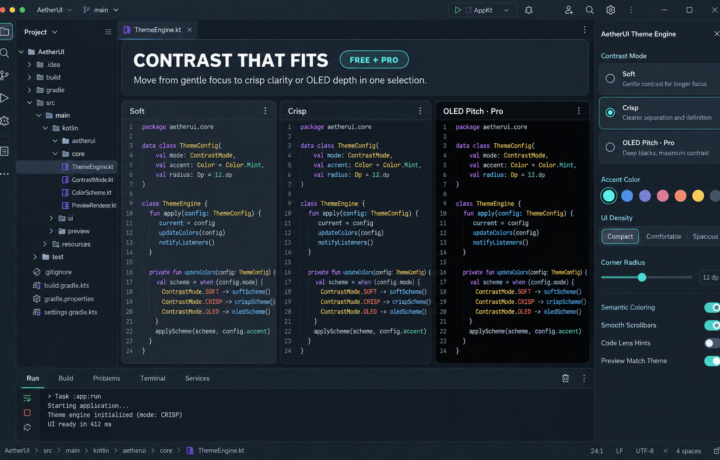Select the Soft contrast mode radio
Viewport: 720px width, 460px height.
pyautogui.click(x=610, y=79)
